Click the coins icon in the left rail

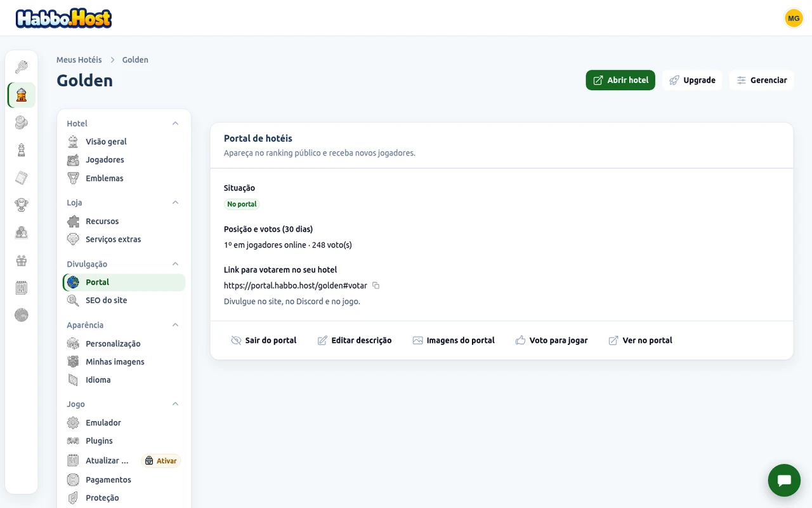point(22,123)
